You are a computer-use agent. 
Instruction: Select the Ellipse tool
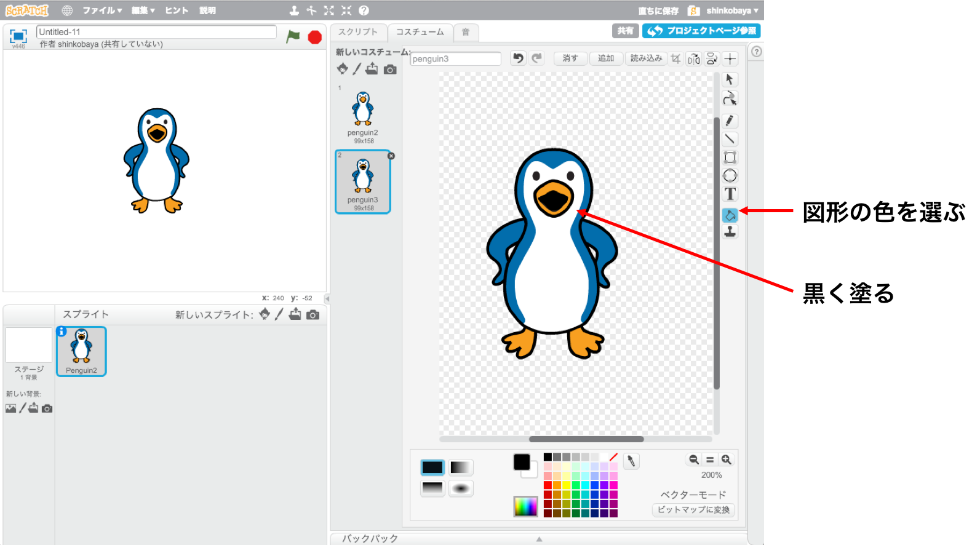[x=730, y=176]
